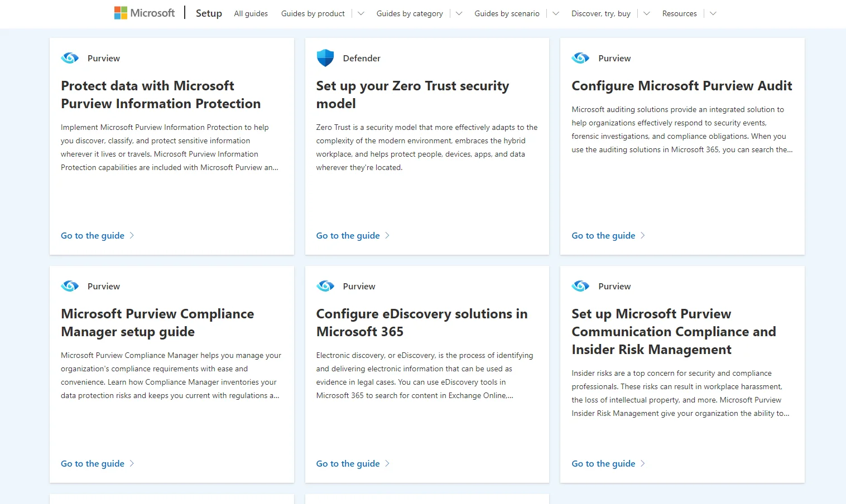Click title 'Set up your Zero Trust security model'
This screenshot has width=846, height=504.
412,95
